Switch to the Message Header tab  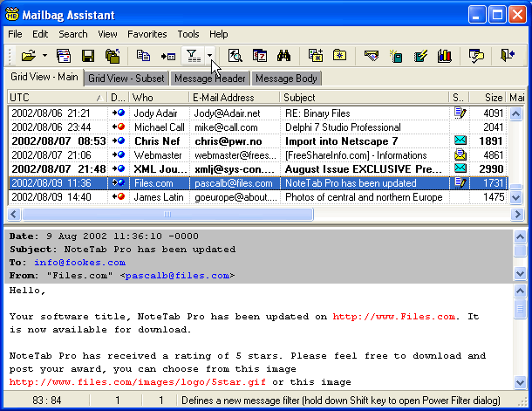[210, 79]
